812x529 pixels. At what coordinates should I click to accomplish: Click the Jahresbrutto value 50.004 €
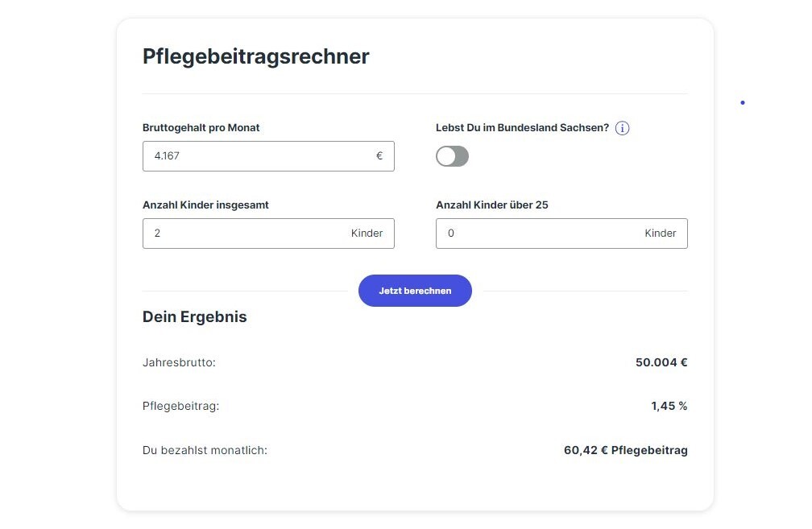tap(661, 362)
